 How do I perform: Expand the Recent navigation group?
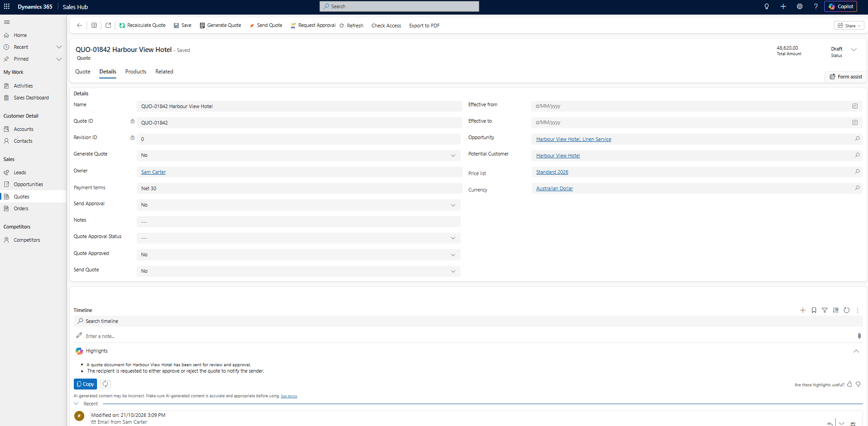59,47
